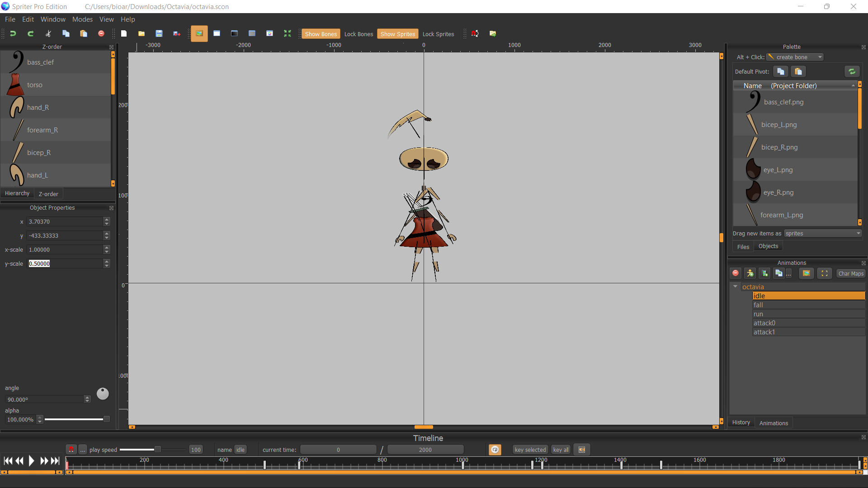Image resolution: width=868 pixels, height=488 pixels.
Task: Add new animation with filmstrip-plus icon
Action: click(764, 273)
